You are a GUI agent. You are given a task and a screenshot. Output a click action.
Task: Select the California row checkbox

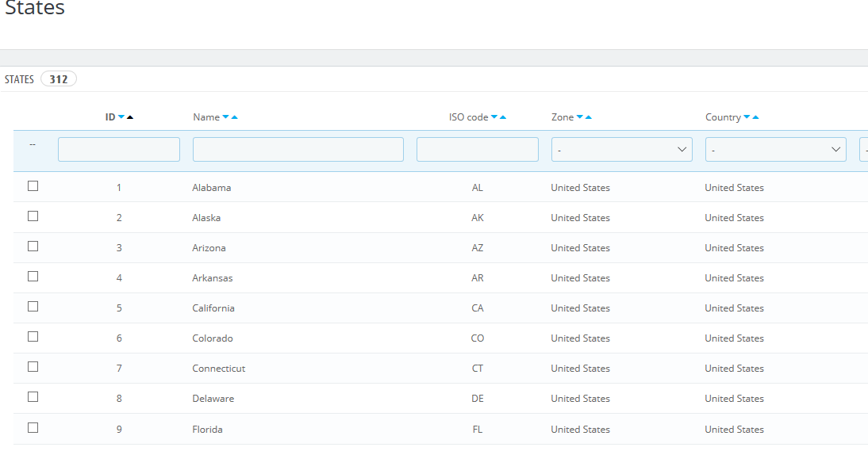[33, 307]
